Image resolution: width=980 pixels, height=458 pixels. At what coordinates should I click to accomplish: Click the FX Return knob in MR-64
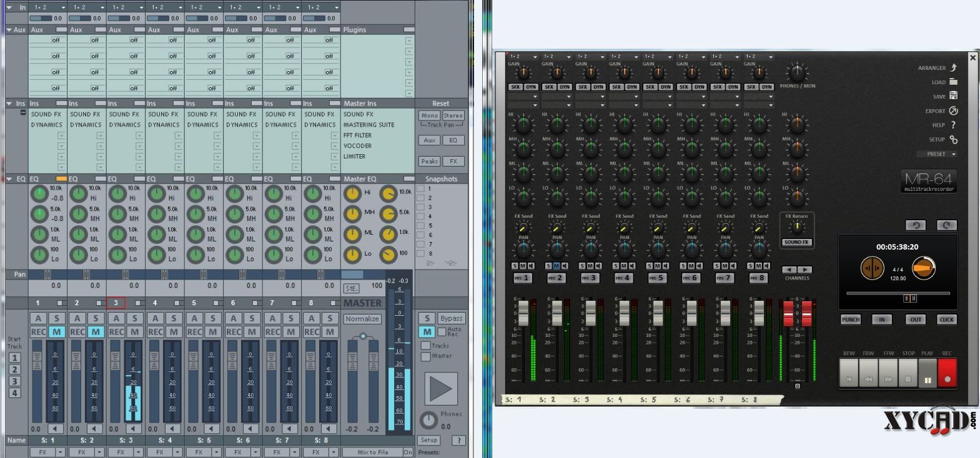coord(796,228)
